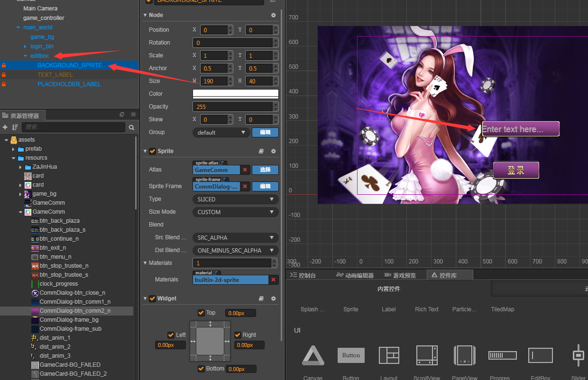Select the CommDialog-frame_bg asset
Image resolution: width=588 pixels, height=380 pixels.
[69, 320]
